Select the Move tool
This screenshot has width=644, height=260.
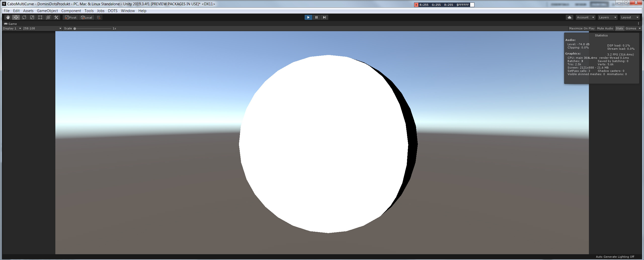(16, 17)
